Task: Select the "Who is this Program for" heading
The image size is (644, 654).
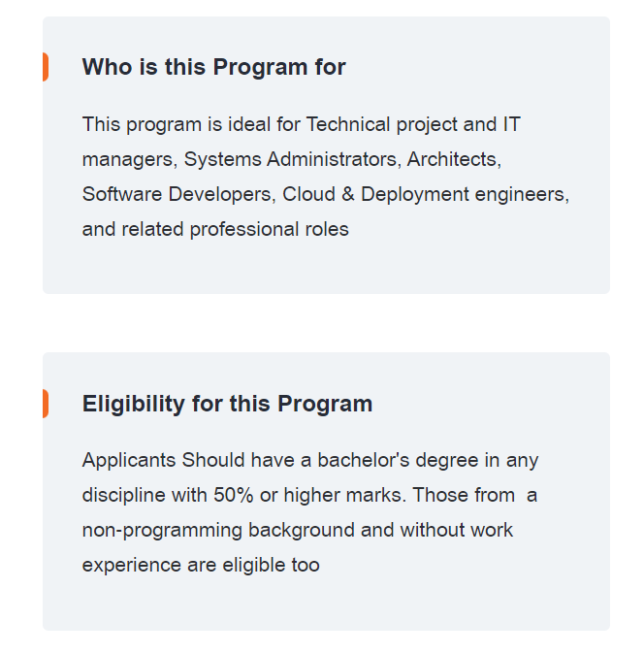Action: 213,67
